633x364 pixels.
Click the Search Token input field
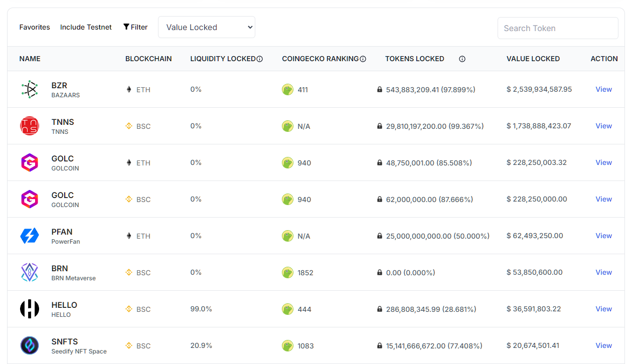click(x=557, y=28)
